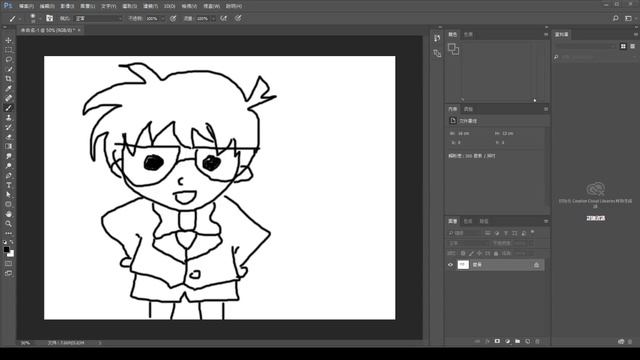The height and width of the screenshot is (360, 640).
Task: Switch to Swatches tab beside Color tab
Action: (x=468, y=35)
